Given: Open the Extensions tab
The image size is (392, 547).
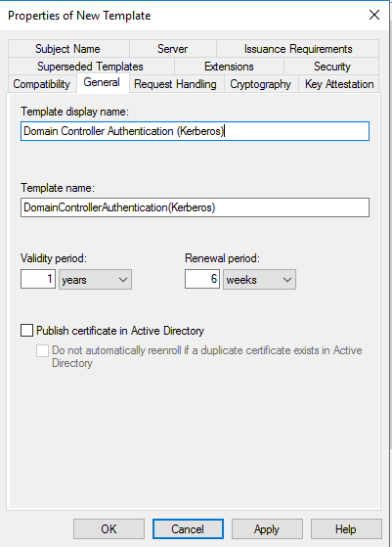Looking at the screenshot, I should coord(229,67).
